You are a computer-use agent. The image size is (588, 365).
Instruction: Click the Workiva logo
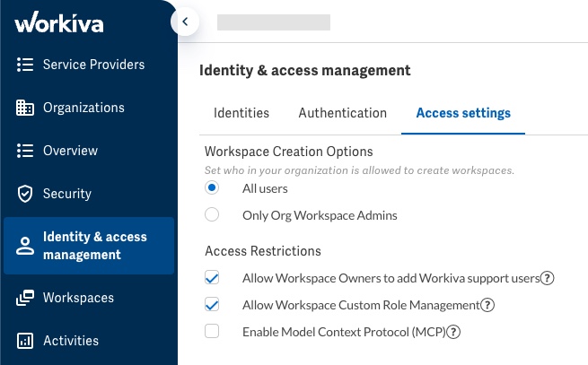(x=59, y=22)
